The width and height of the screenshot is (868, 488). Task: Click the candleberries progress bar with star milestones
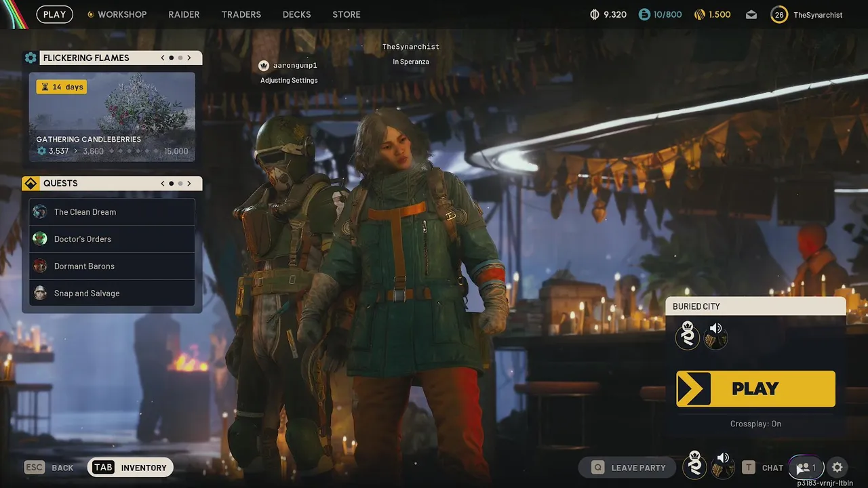click(134, 151)
